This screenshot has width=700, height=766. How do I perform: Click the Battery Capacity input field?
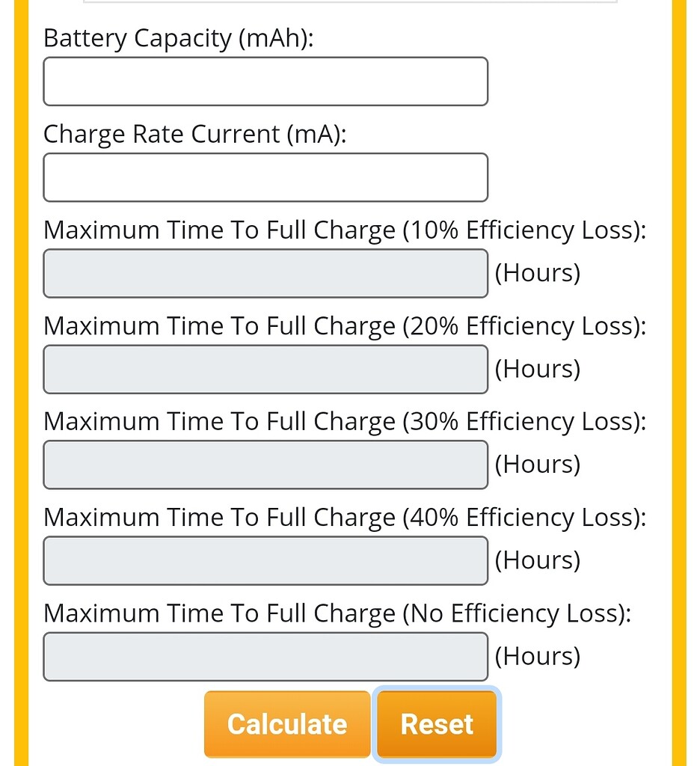pos(265,81)
